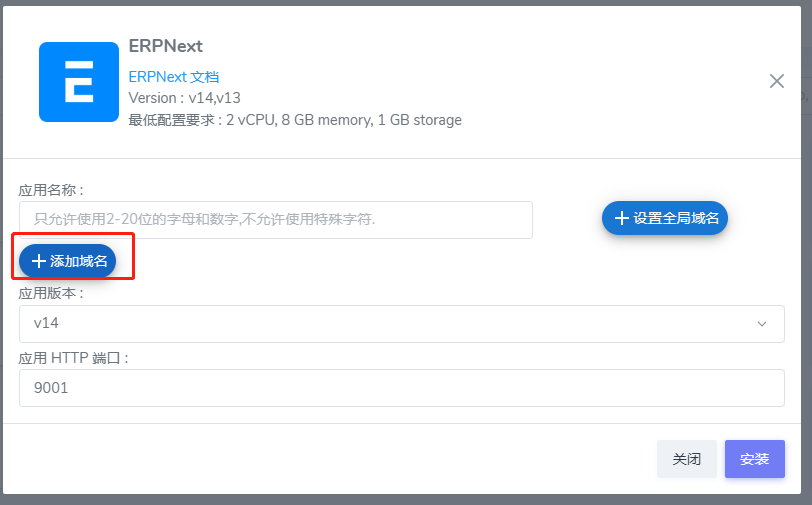Click the ERPNext blue logo icon
Viewport: 812px width, 505px height.
tap(79, 82)
